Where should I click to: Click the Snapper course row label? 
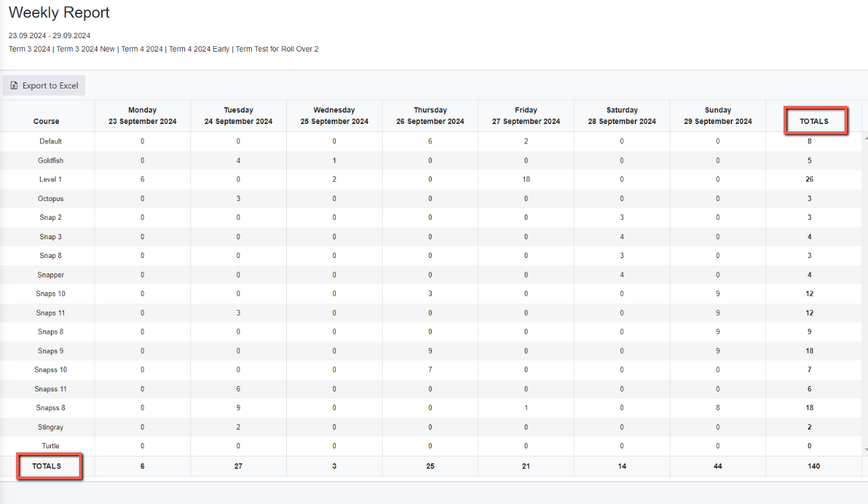(x=50, y=275)
